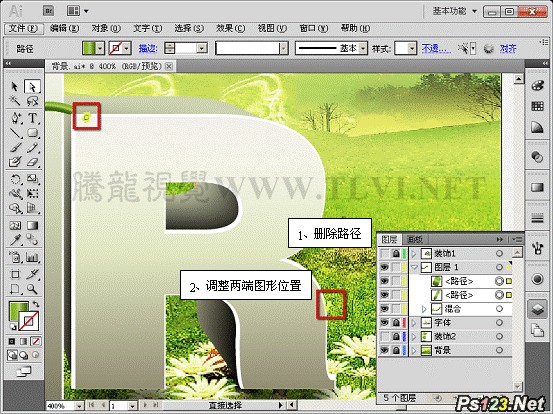Click the 描边 stroke link
Screen dimensions: 553x414
point(148,48)
